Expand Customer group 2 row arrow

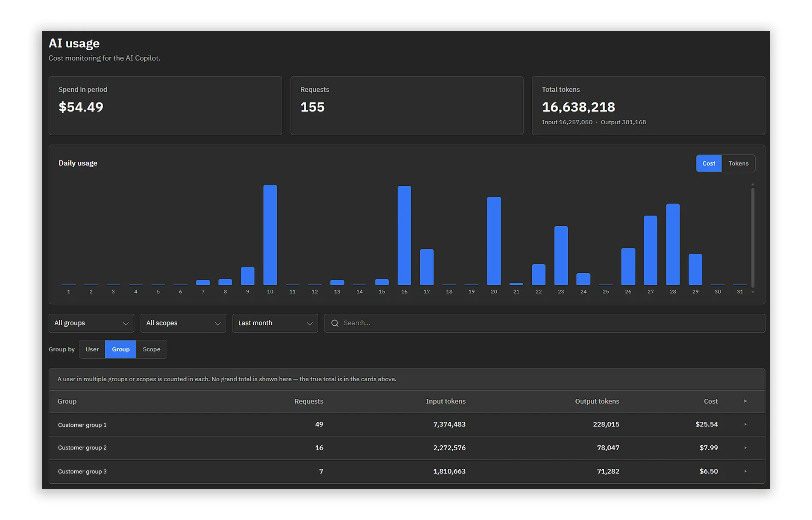click(x=745, y=448)
